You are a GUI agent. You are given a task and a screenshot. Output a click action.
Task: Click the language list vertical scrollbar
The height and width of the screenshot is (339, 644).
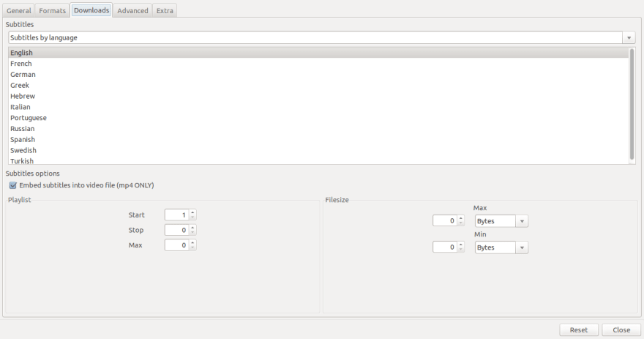point(632,105)
